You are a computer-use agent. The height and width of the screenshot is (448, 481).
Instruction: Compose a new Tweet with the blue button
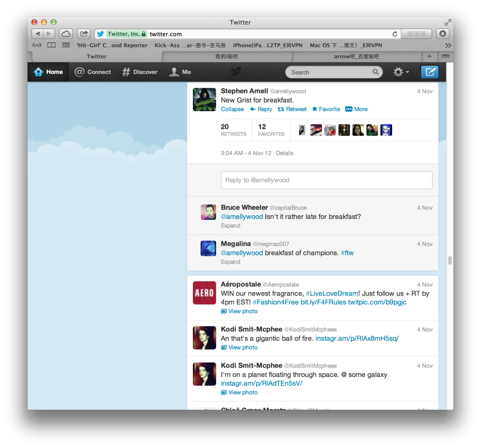point(430,72)
